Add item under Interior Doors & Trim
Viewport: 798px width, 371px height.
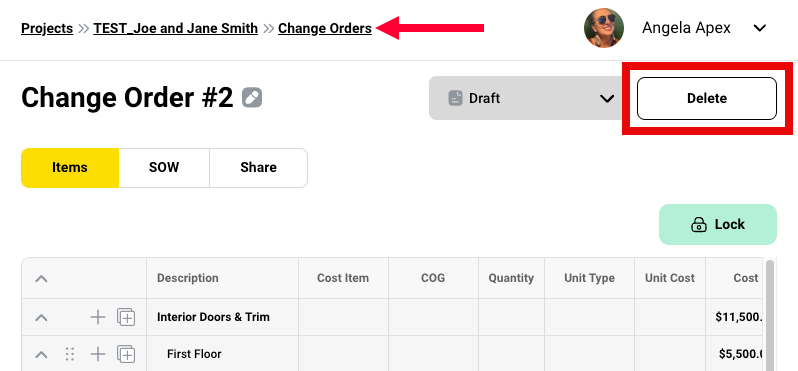click(x=98, y=318)
